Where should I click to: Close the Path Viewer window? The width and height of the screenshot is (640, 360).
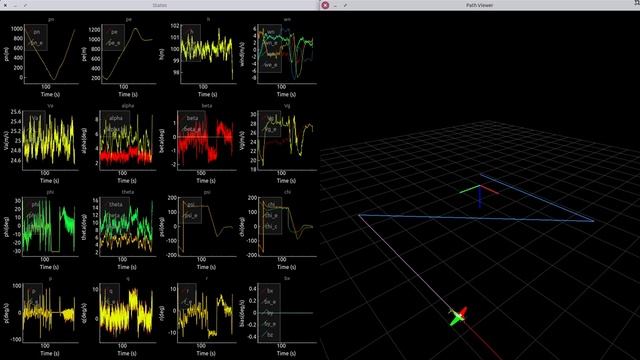[325, 5]
